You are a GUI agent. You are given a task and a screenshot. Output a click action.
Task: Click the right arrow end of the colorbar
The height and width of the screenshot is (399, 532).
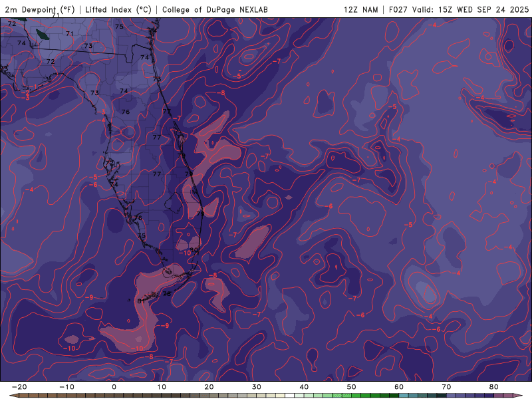pos(519,396)
